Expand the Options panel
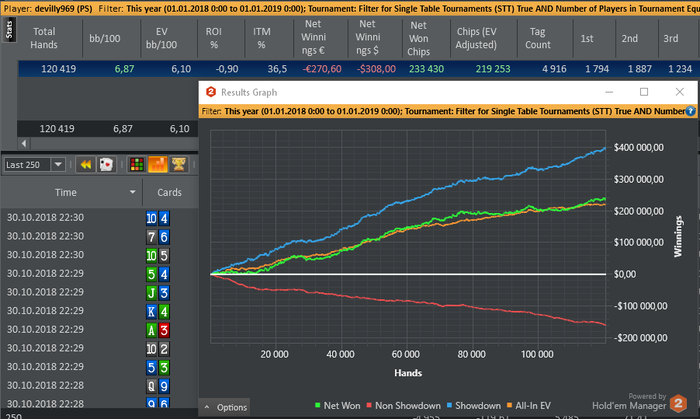Image resolution: width=700 pixels, height=419 pixels. pyautogui.click(x=225, y=407)
